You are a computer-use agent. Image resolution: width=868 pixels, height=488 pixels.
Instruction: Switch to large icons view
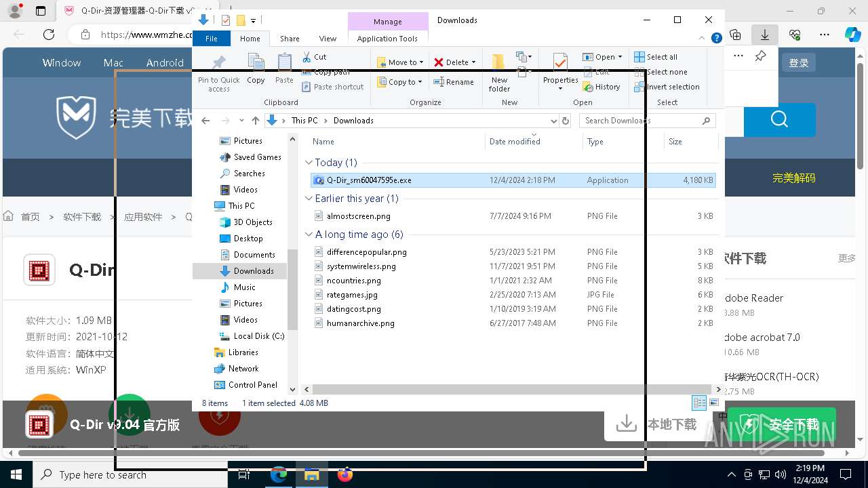(x=713, y=403)
